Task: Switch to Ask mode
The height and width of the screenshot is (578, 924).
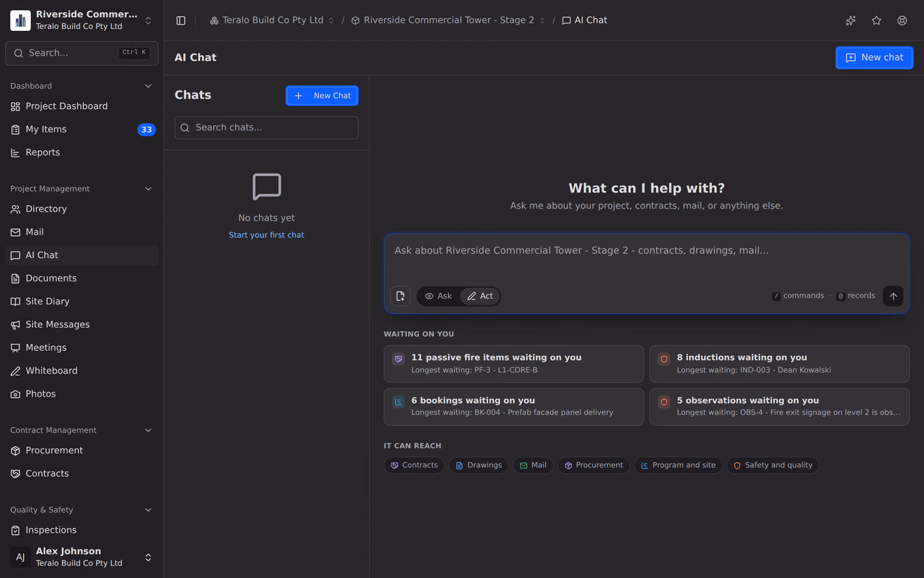Action: tap(439, 296)
